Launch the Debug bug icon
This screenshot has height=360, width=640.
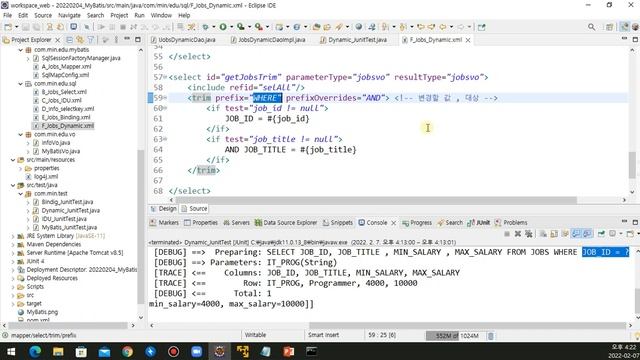coord(205,27)
